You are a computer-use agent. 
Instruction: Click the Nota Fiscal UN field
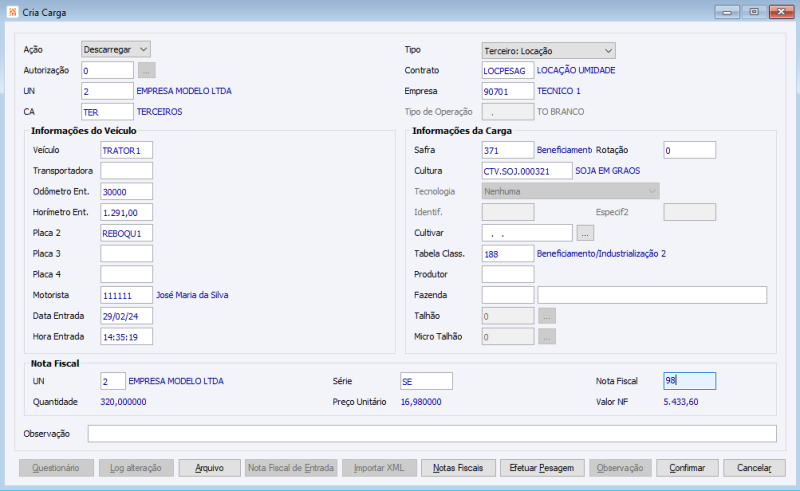click(x=113, y=381)
